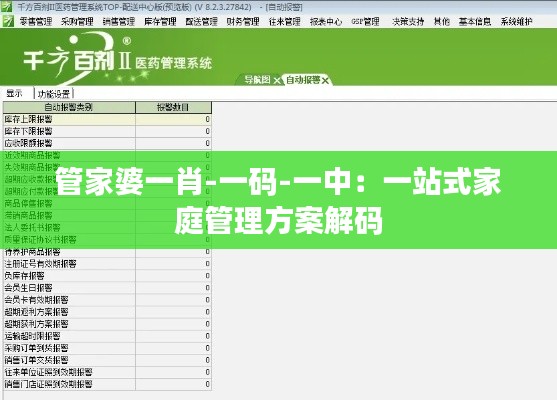Select the 库存上限报警 row
The height and width of the screenshot is (400, 557).
point(107,119)
